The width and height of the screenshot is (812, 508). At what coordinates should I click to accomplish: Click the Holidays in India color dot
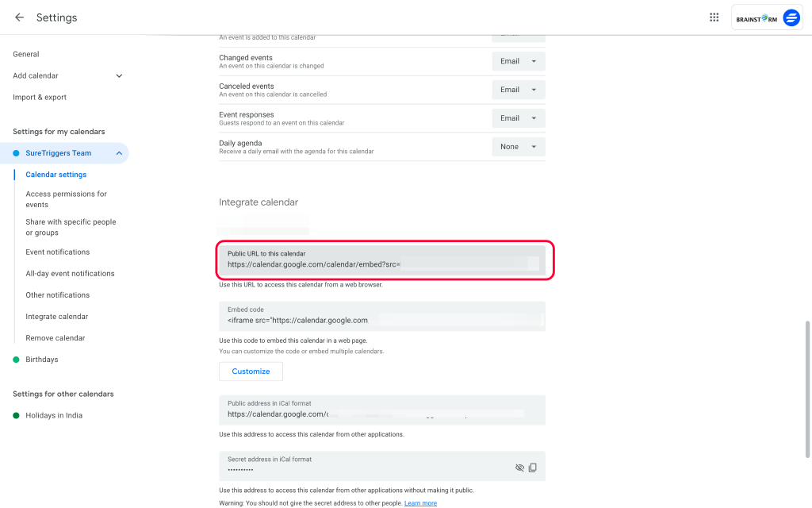pos(16,414)
